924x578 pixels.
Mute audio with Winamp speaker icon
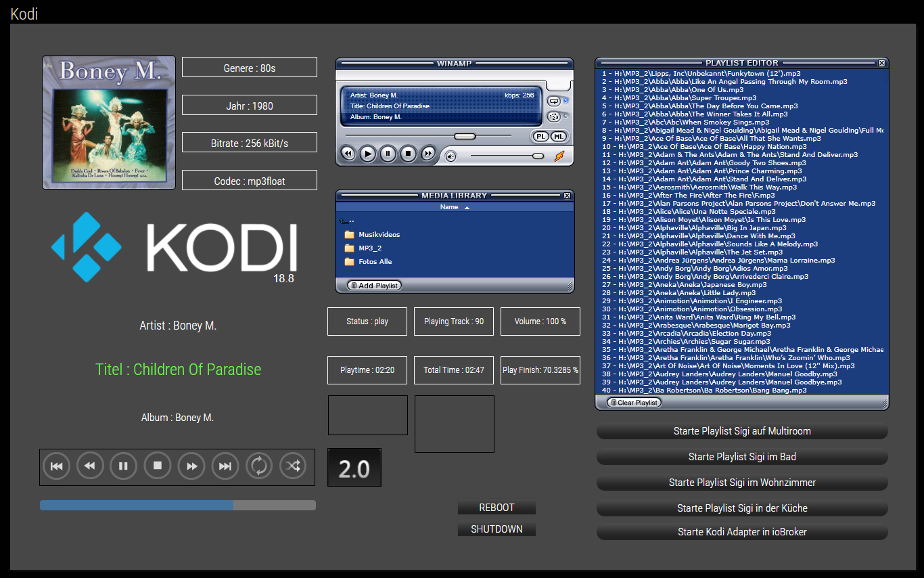(451, 156)
